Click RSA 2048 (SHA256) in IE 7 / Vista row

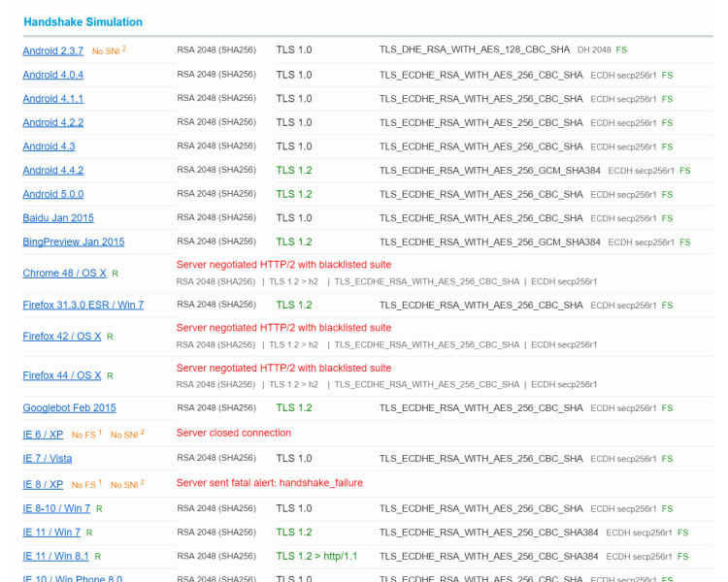[216, 458]
